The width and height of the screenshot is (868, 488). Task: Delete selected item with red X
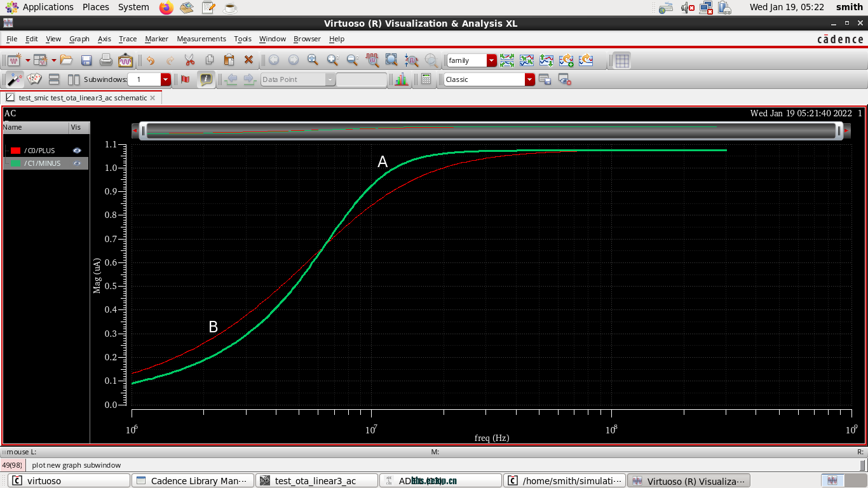[x=248, y=60]
